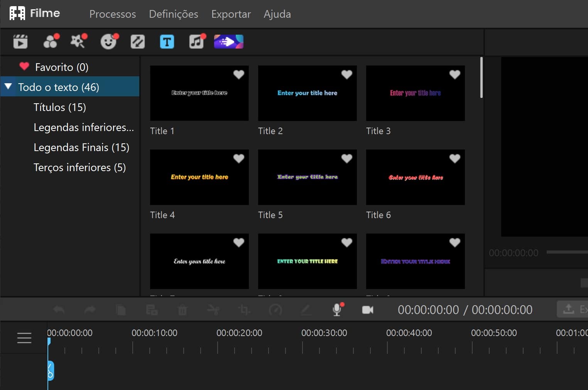Viewport: 588px width, 390px height.
Task: Favorite the cursive white title in third row
Action: [239, 242]
